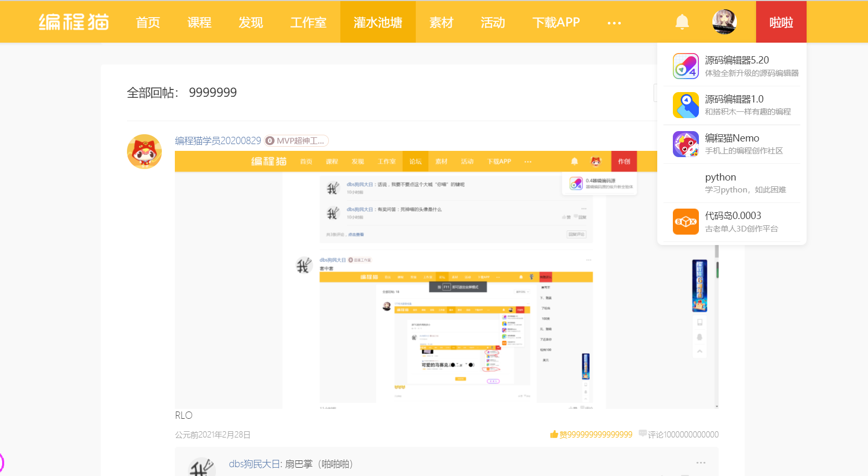868x476 pixels.
Task: Open the notifications bell
Action: pyautogui.click(x=682, y=22)
